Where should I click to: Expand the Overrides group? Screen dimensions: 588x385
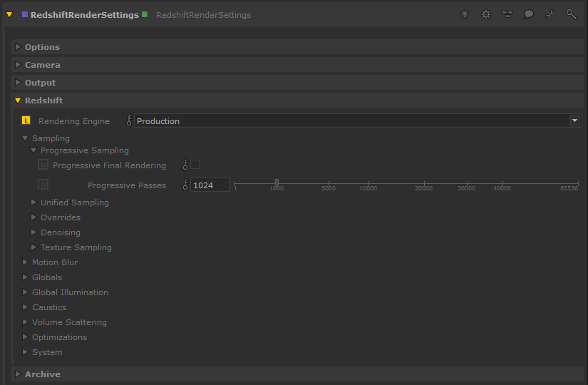pos(33,217)
